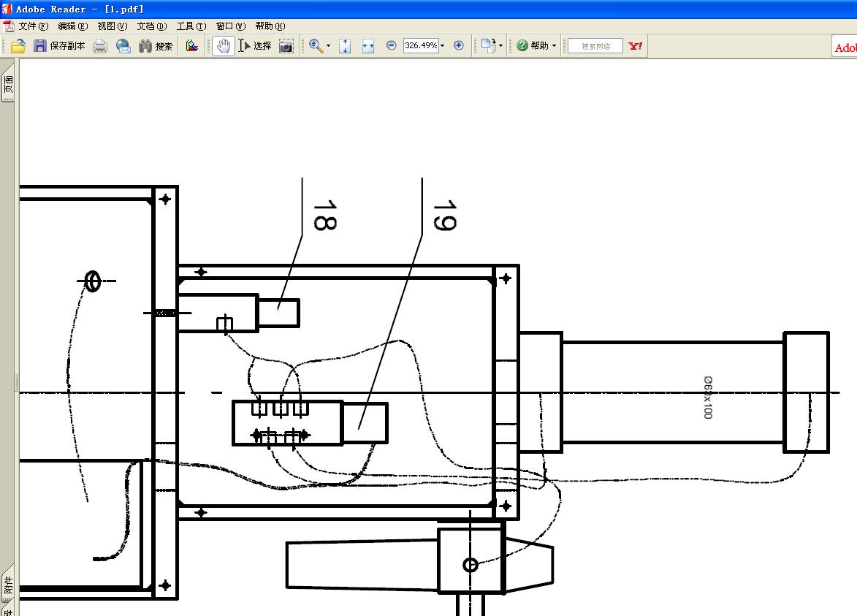This screenshot has width=857, height=616.
Task: Click the Picture Tasks icon
Action: pyautogui.click(x=192, y=46)
